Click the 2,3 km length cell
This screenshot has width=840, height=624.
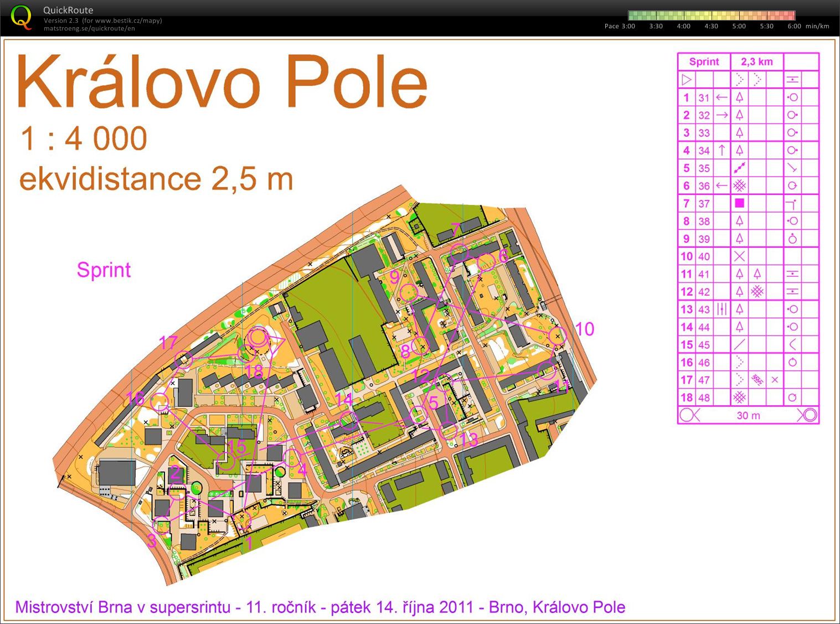757,61
